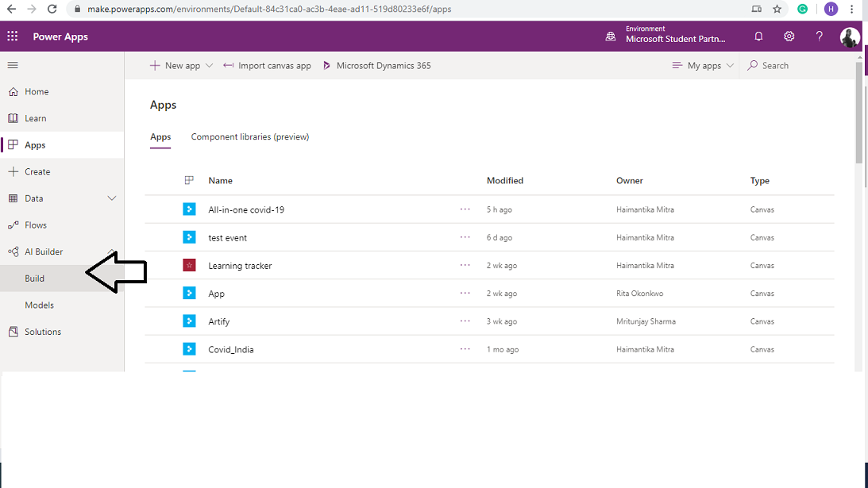Viewport: 868px width, 488px height.
Task: Click the Create plus icon in the sidebar
Action: point(13,171)
